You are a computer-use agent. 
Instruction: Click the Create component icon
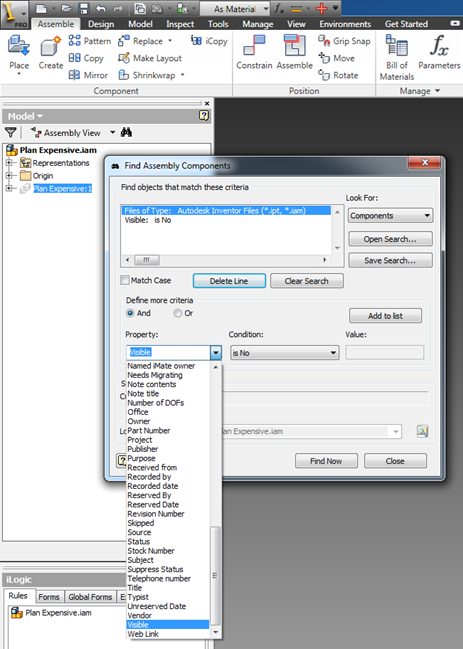(50, 46)
